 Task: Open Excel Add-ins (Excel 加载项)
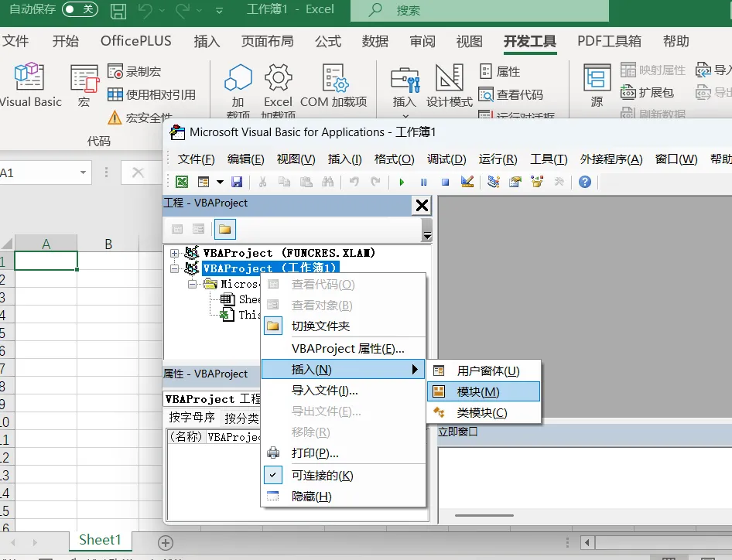(279, 89)
